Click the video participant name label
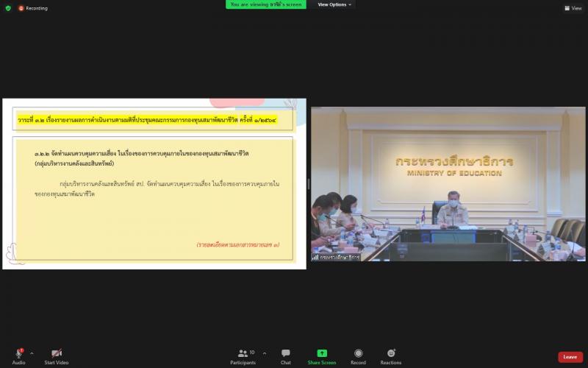 (340, 257)
